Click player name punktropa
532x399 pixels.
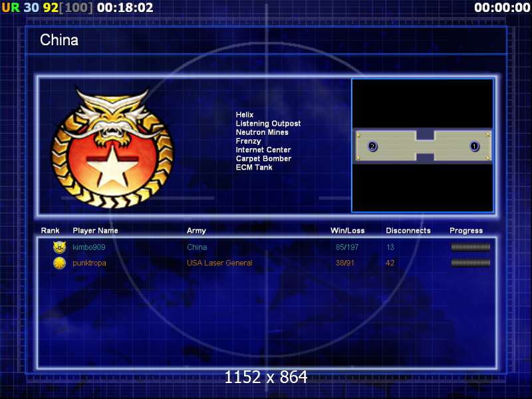(x=89, y=263)
